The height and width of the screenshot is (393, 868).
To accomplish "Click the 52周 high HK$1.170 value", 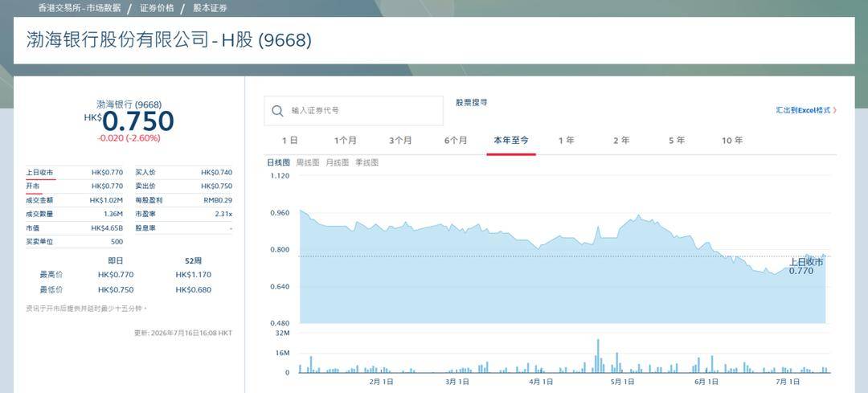I will click(193, 275).
